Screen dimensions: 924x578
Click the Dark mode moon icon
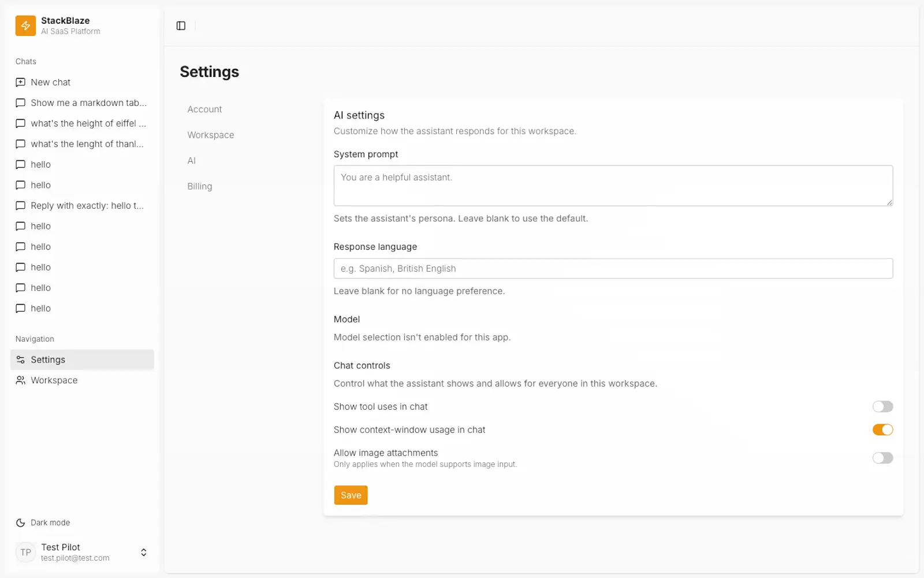pos(20,523)
